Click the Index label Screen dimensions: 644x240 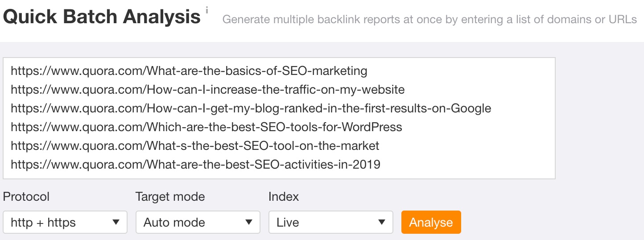284,197
